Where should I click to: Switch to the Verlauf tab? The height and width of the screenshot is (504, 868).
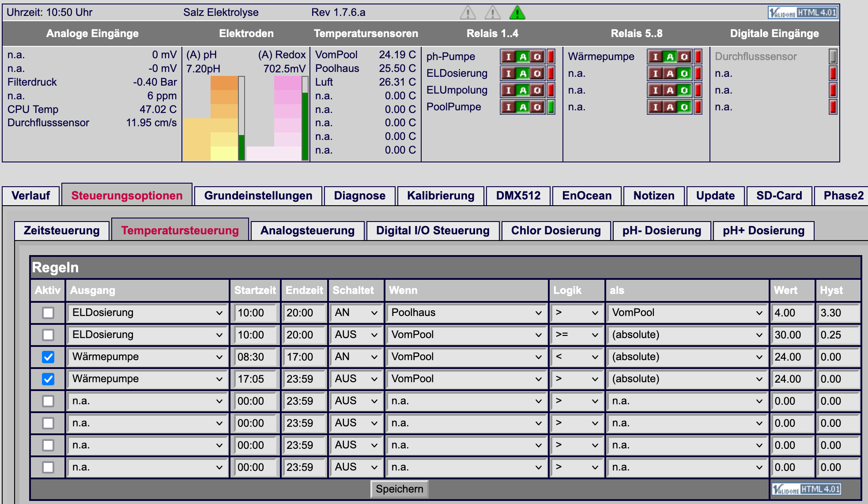30,196
